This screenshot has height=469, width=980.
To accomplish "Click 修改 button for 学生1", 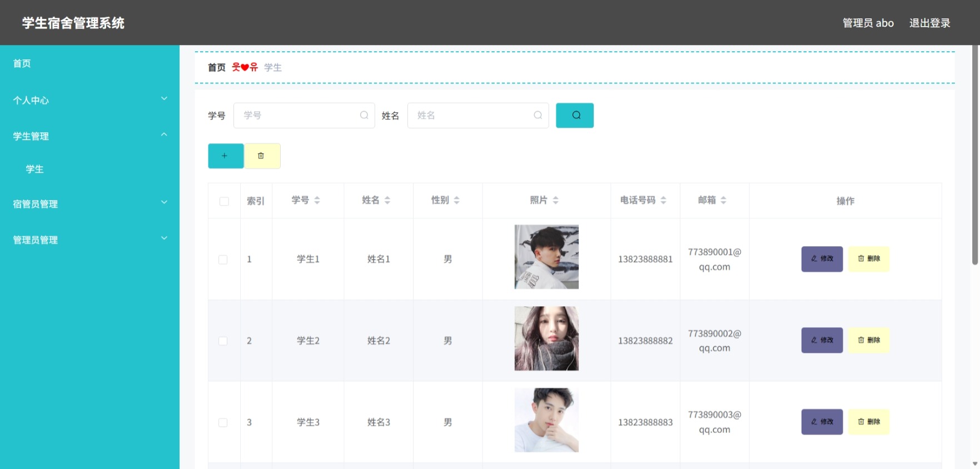I will tap(822, 259).
